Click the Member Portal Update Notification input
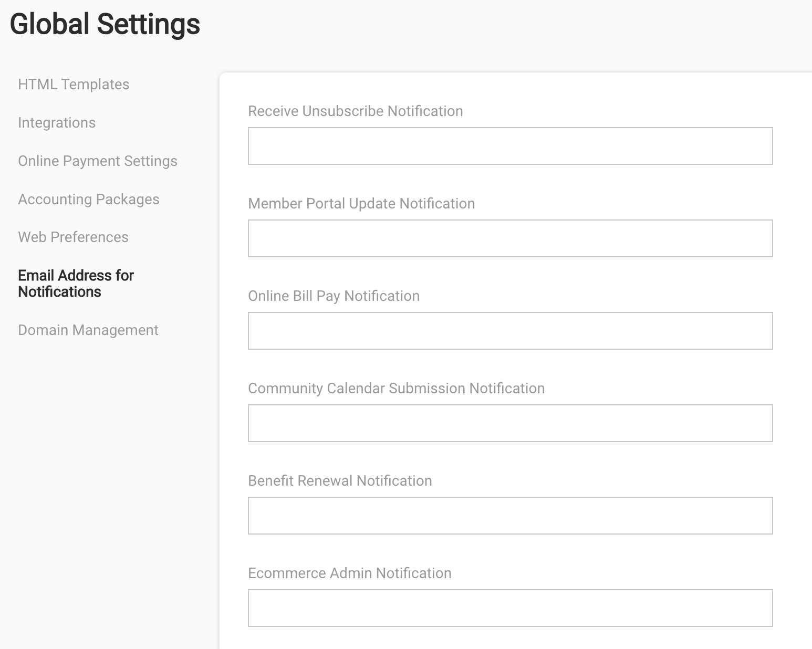 click(511, 238)
